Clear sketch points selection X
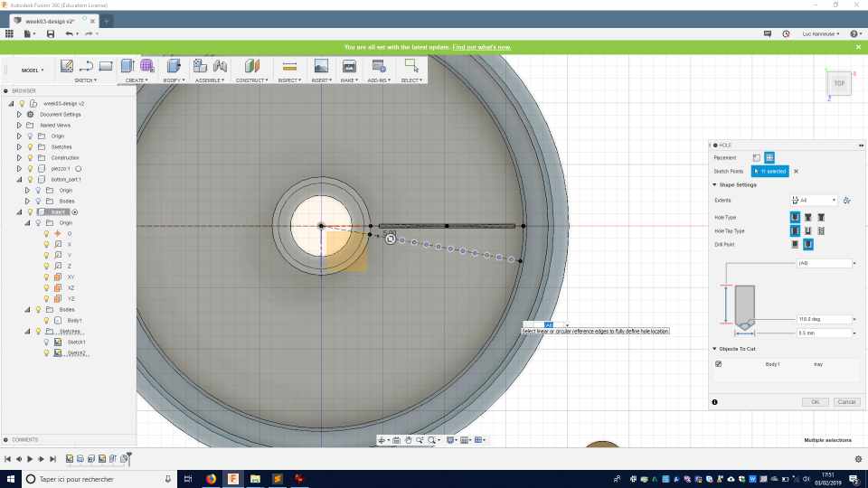This screenshot has width=868, height=488. click(796, 172)
